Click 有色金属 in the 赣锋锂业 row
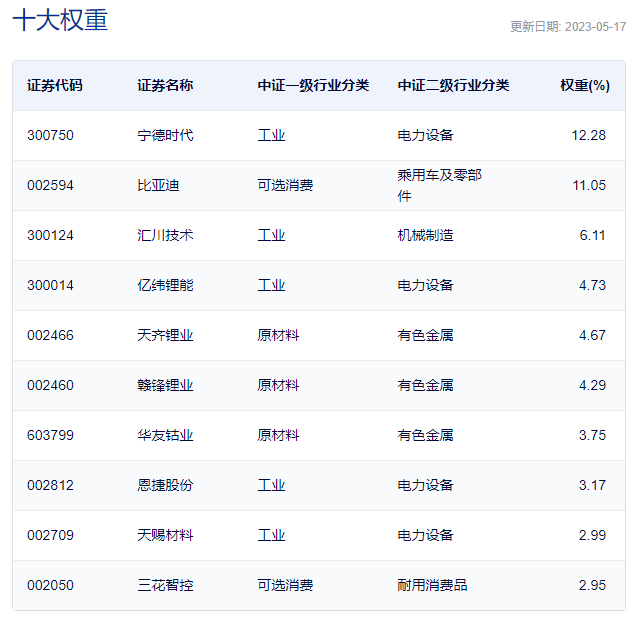The width and height of the screenshot is (630, 619). (425, 386)
